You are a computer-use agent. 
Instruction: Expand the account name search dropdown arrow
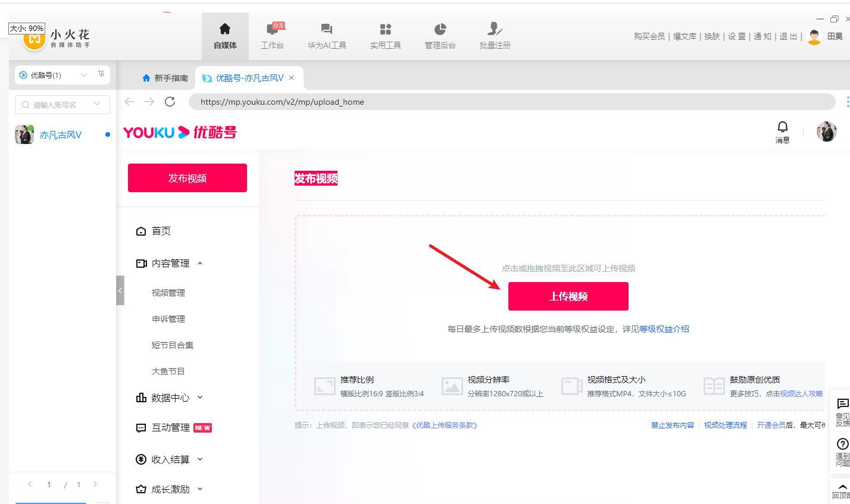coord(97,104)
